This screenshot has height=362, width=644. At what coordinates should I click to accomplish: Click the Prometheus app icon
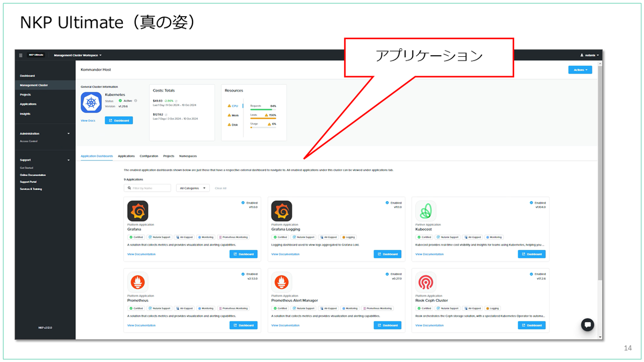[x=138, y=282]
